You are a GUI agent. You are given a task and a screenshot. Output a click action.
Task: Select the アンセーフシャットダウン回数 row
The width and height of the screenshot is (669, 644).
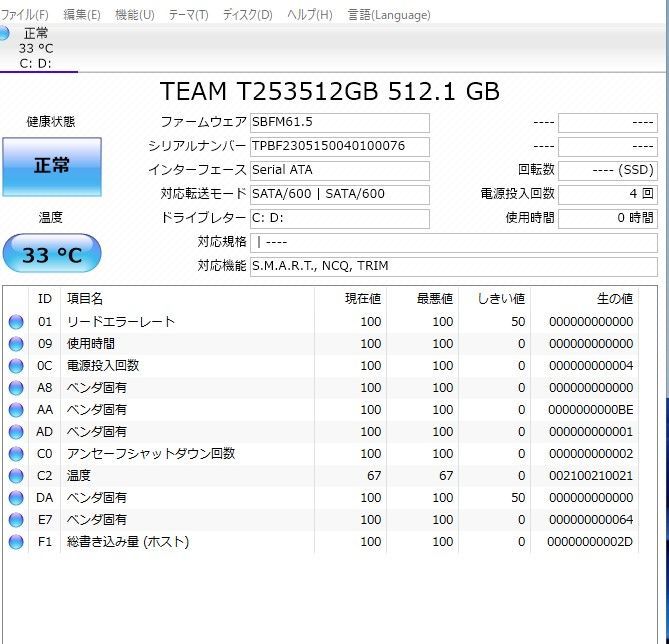click(x=320, y=454)
